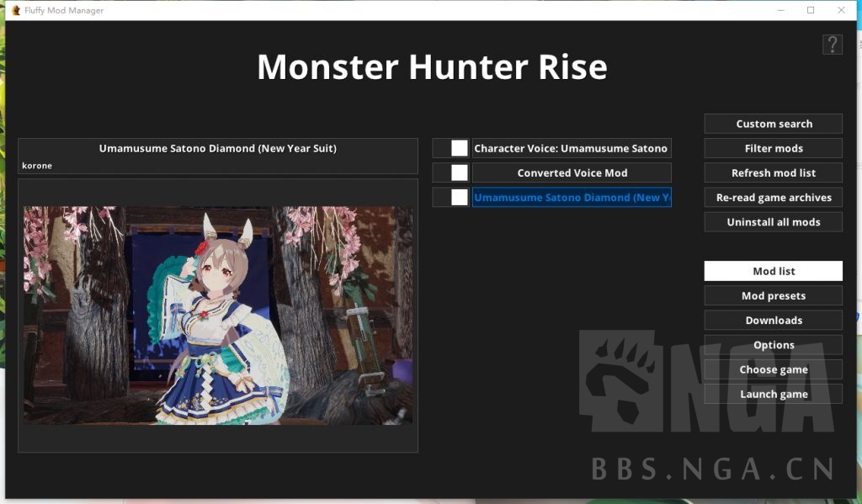862x504 pixels.
Task: Click the korone author label
Action: pos(37,166)
